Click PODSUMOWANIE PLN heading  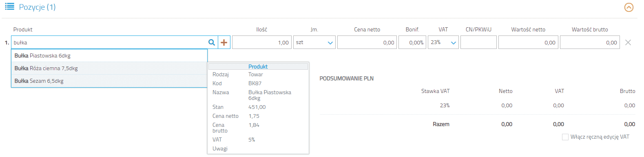click(347, 78)
